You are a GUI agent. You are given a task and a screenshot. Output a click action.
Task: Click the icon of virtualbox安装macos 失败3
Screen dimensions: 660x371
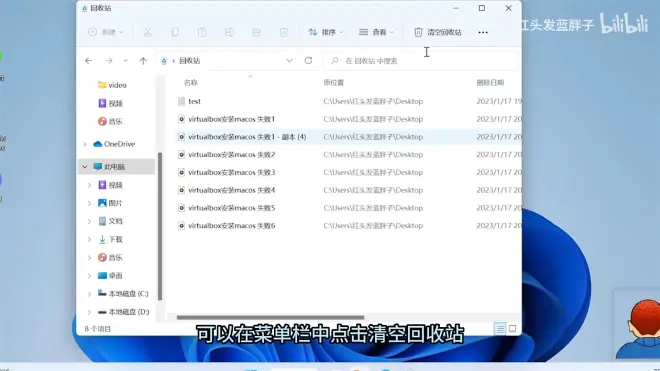(181, 172)
